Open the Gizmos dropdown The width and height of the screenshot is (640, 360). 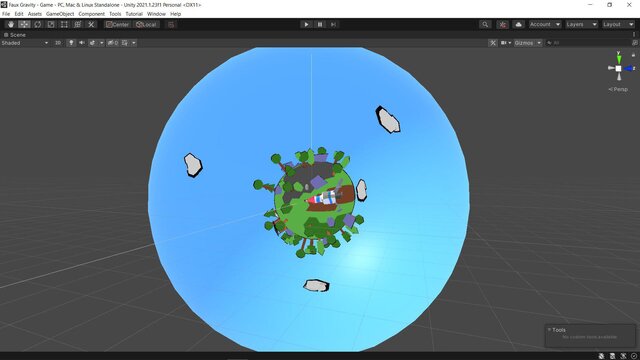[x=527, y=43]
